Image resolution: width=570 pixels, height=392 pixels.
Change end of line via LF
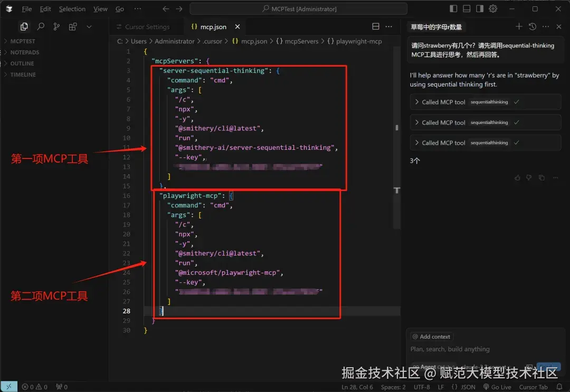(441, 387)
